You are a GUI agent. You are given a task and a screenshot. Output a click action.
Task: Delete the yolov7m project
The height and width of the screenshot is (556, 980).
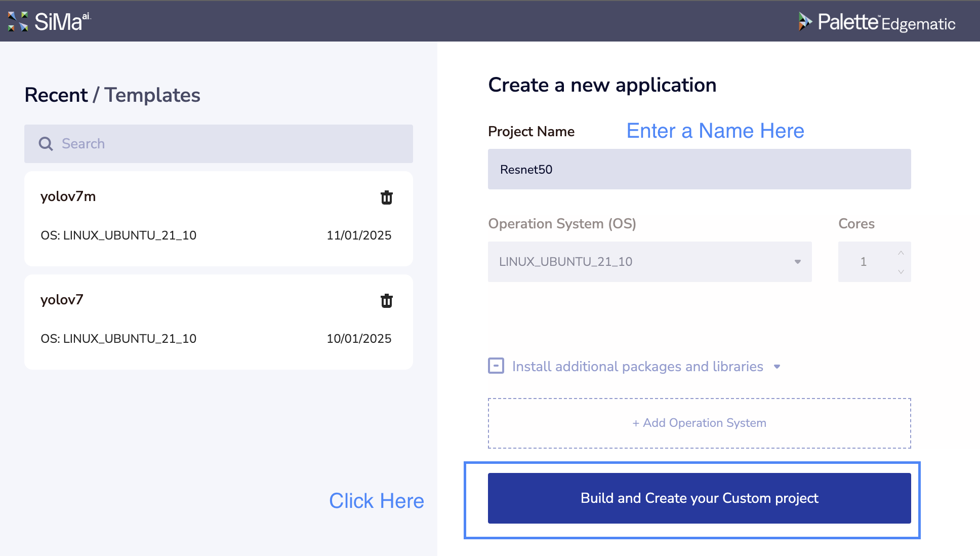click(x=386, y=197)
